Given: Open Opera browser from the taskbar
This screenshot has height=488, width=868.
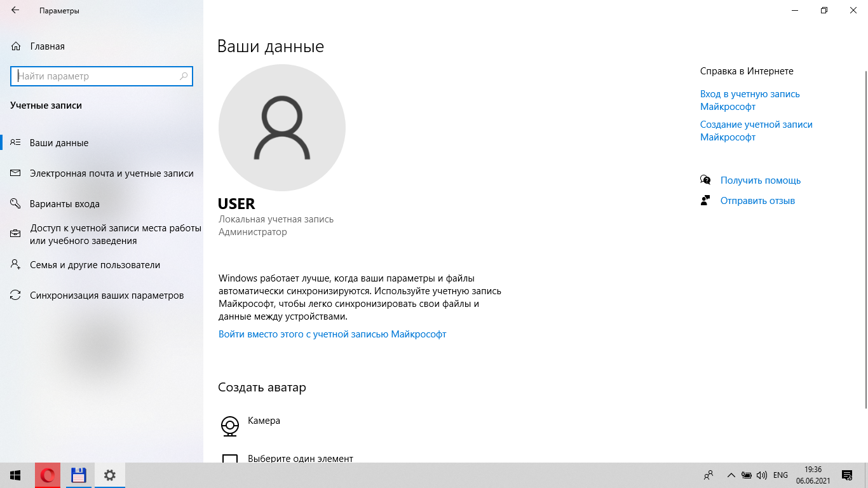Looking at the screenshot, I should click(x=48, y=475).
